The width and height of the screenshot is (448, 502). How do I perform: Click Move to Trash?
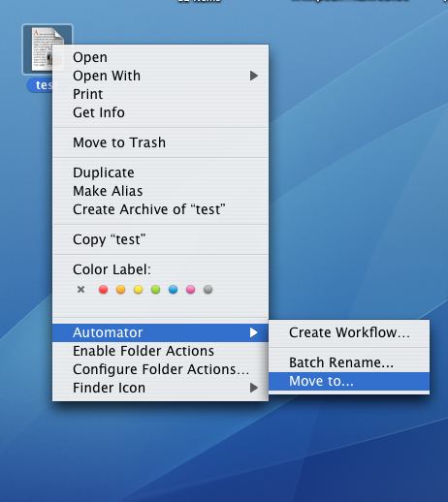coord(160,142)
